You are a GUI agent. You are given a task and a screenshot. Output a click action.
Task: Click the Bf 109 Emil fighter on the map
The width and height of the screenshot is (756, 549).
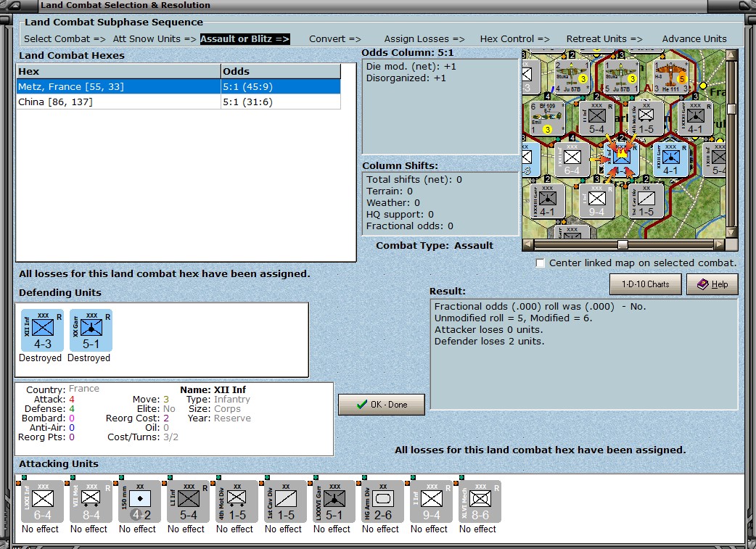pos(547,118)
